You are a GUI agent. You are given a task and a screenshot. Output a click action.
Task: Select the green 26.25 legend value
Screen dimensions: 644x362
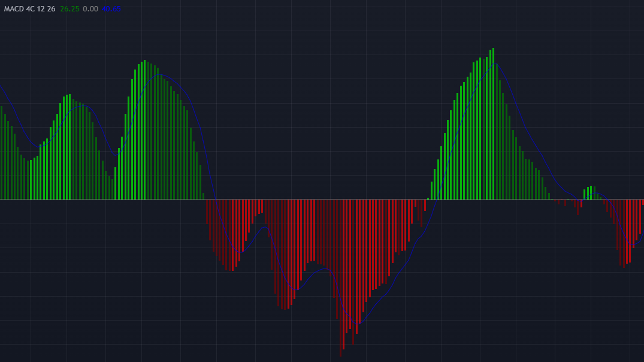pyautogui.click(x=69, y=9)
